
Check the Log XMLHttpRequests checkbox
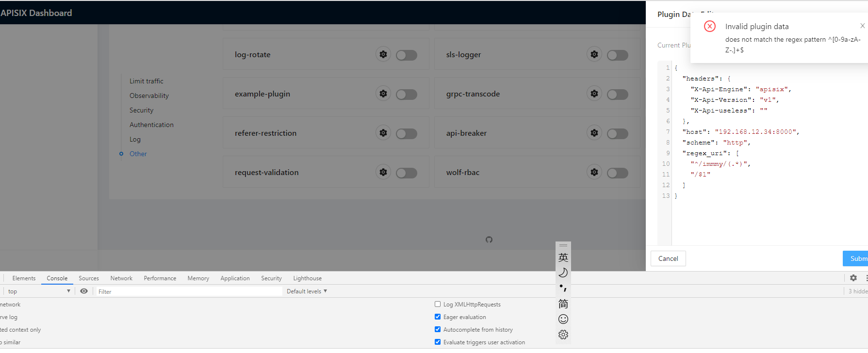click(438, 304)
